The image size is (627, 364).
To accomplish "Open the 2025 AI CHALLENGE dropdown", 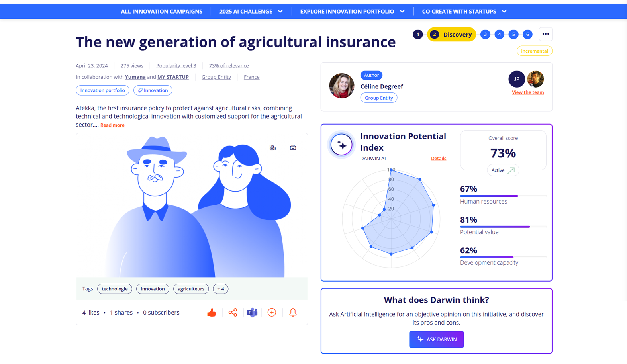I will [251, 11].
